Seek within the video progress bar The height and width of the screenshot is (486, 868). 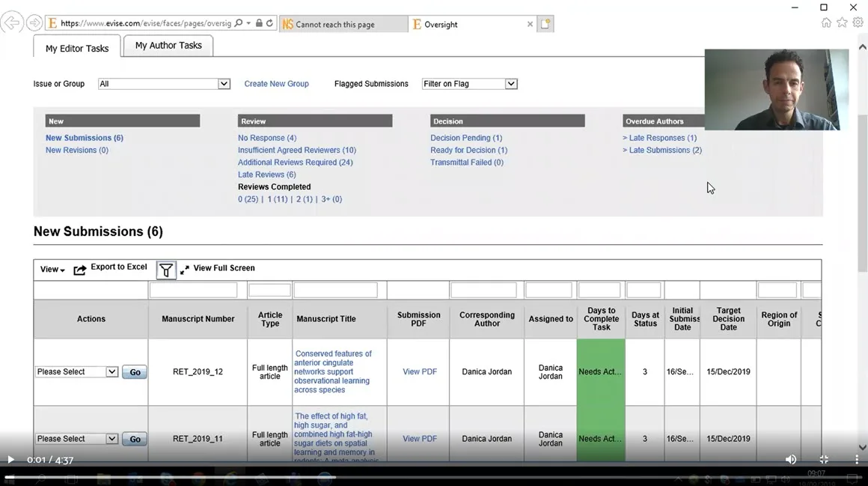(x=433, y=476)
